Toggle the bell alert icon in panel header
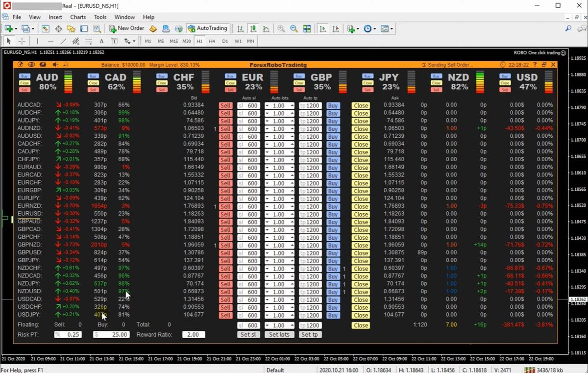The height and width of the screenshot is (373, 588). tap(66, 65)
